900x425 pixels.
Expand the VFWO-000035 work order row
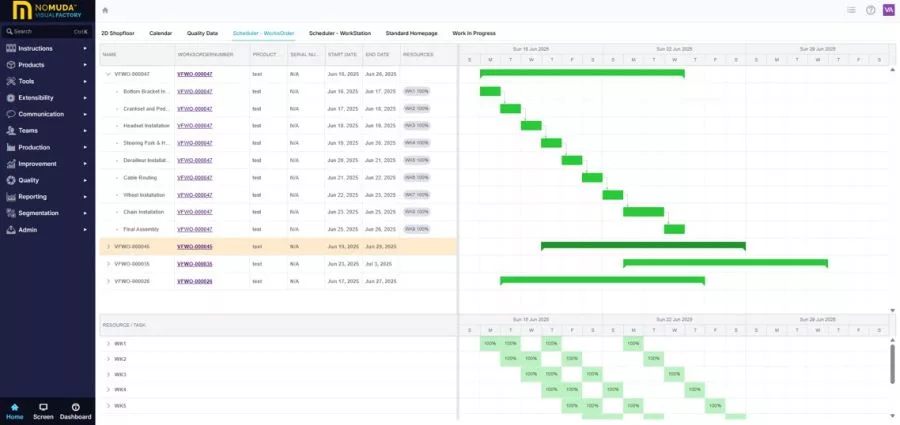coord(108,264)
